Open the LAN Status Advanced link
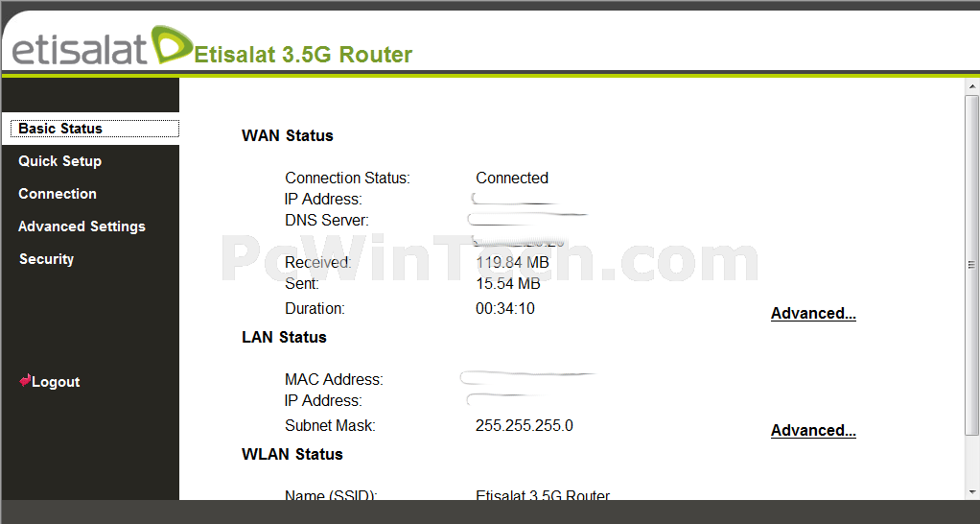 coord(813,430)
